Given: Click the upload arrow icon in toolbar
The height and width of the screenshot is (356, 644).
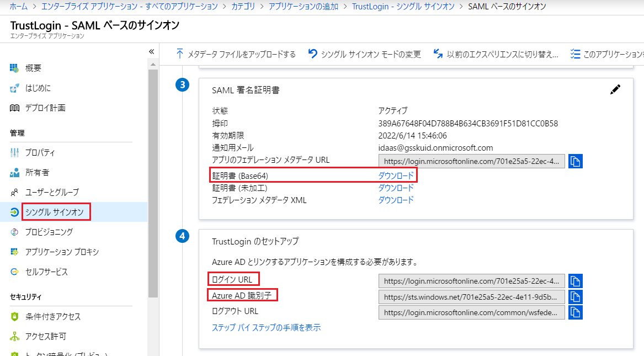Looking at the screenshot, I should pos(179,54).
